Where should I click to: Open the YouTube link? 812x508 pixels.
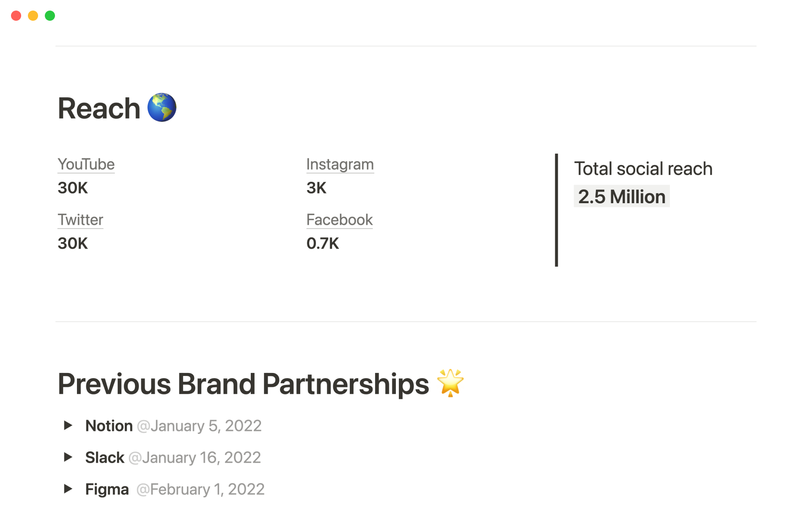point(86,164)
